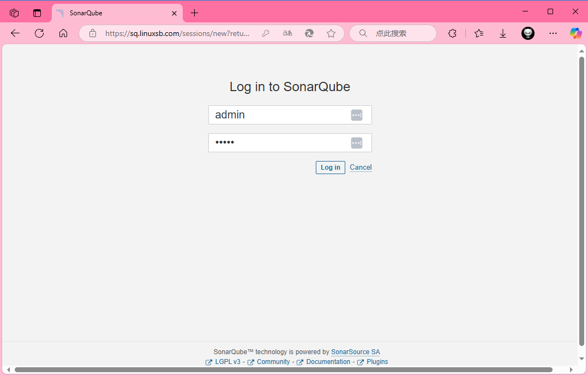Click the scroll left arrow

pos(8,370)
